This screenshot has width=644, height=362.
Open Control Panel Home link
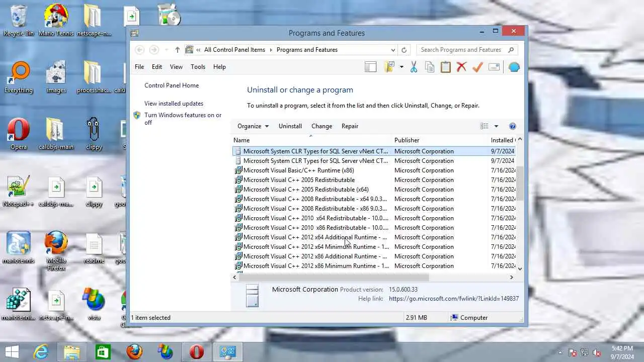click(172, 85)
